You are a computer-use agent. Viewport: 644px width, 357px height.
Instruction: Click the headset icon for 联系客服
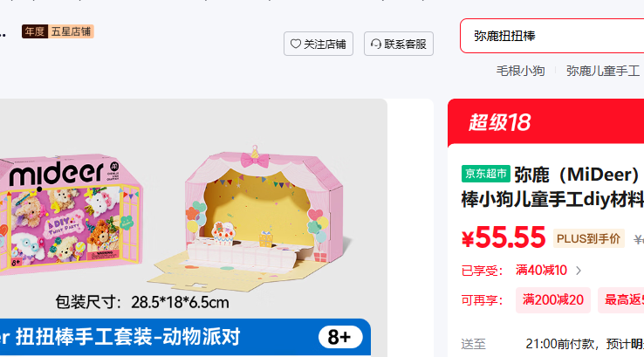[376, 44]
